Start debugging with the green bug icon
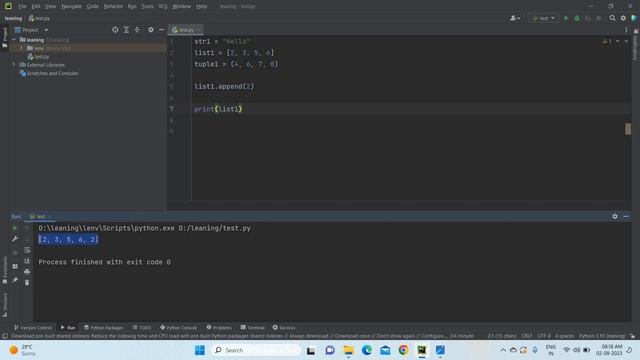 click(x=577, y=18)
